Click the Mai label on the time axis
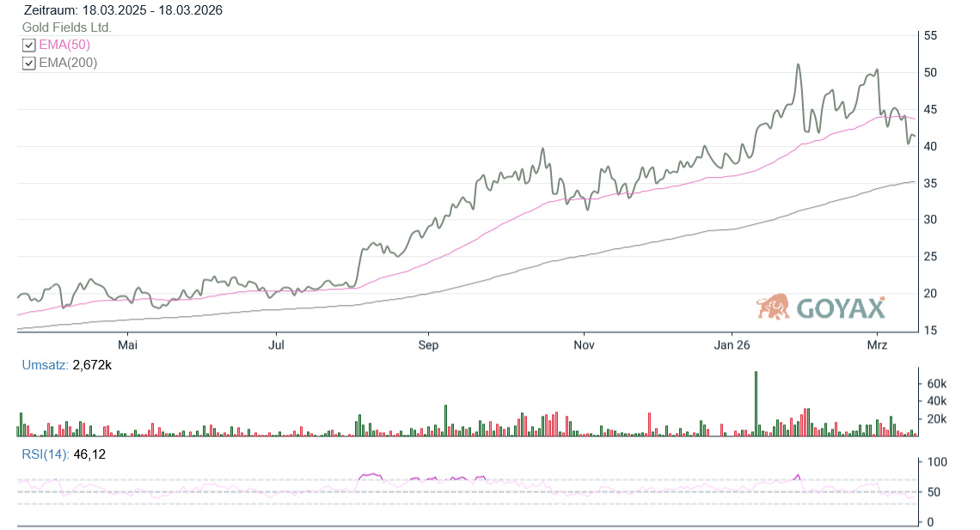The image size is (980, 530). (x=128, y=345)
